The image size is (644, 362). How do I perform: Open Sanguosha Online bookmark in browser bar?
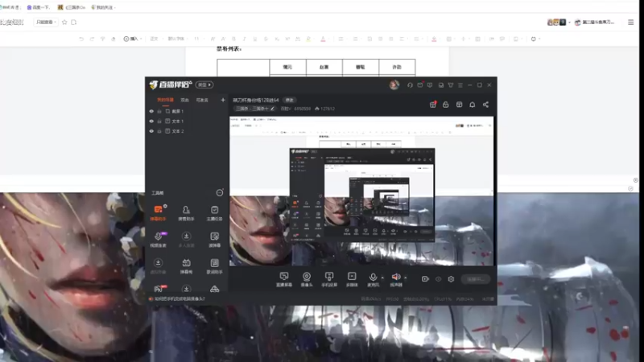72,7
